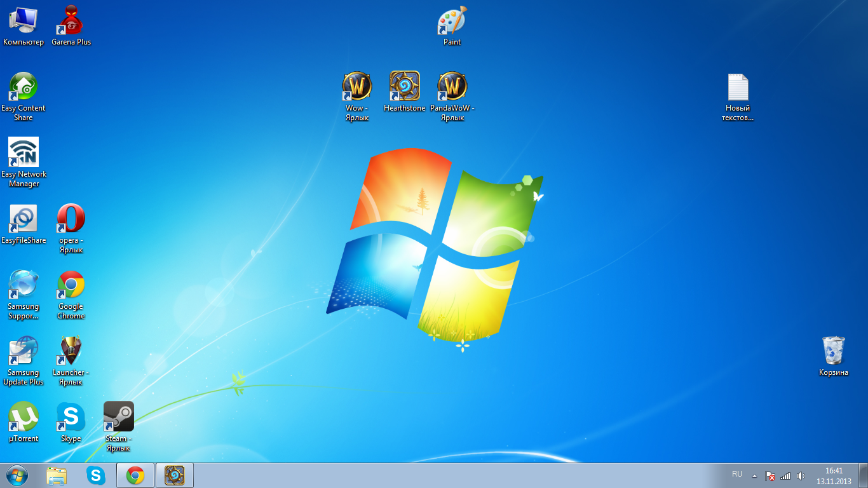Screen dimensions: 868x488
Task: Select Easy Content Share icon
Action: [x=24, y=97]
